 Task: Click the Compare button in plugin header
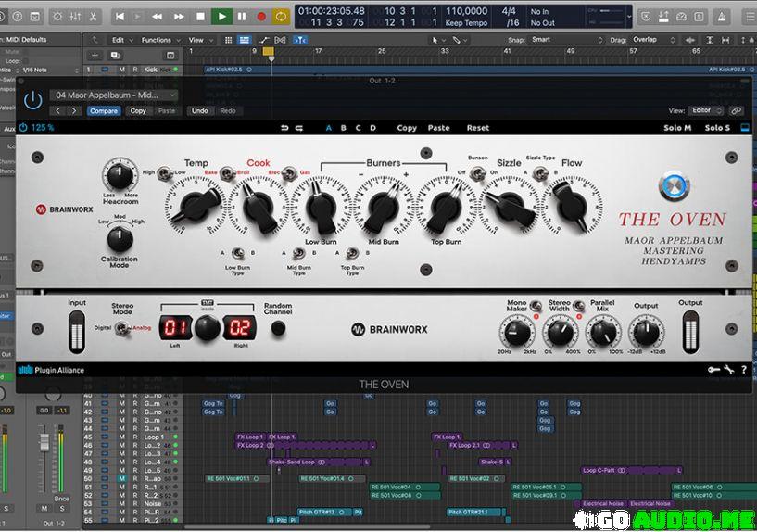(x=104, y=111)
